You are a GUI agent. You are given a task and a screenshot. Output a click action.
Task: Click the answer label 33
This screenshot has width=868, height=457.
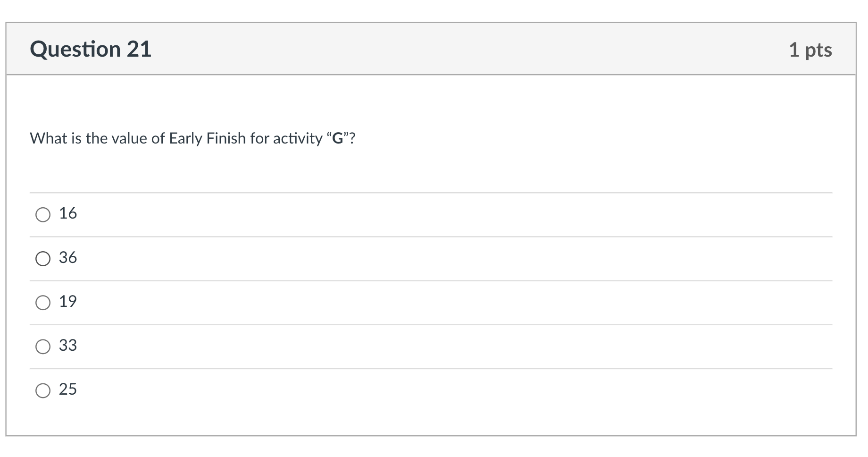[x=67, y=346]
